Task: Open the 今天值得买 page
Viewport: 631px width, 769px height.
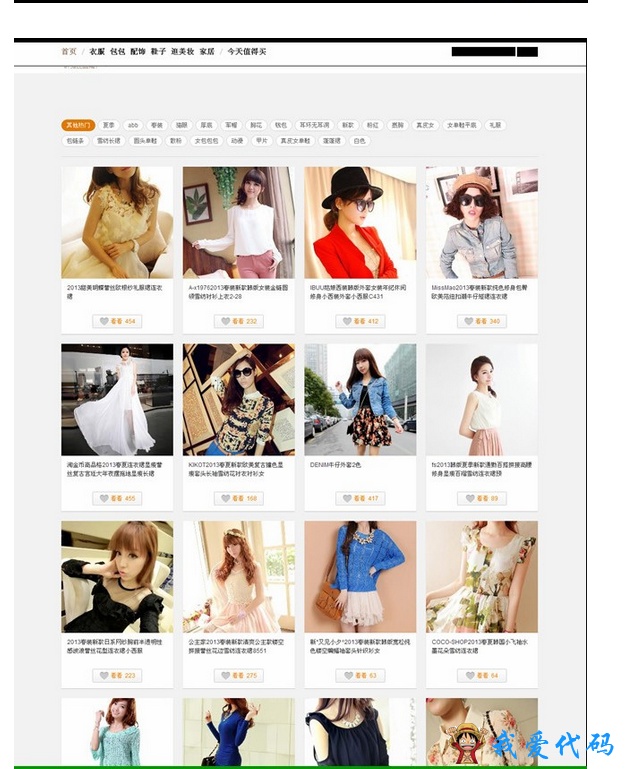Action: click(247, 51)
